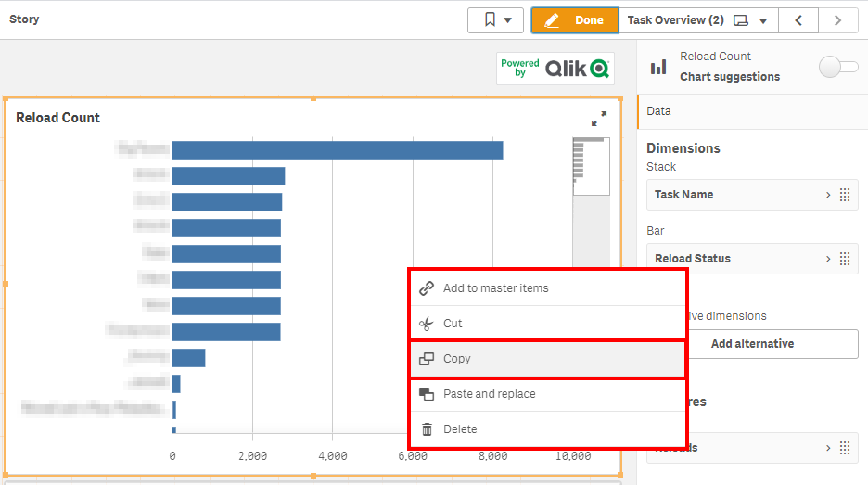
Task: Click the drag handle icon for Reload Status
Action: 845,259
